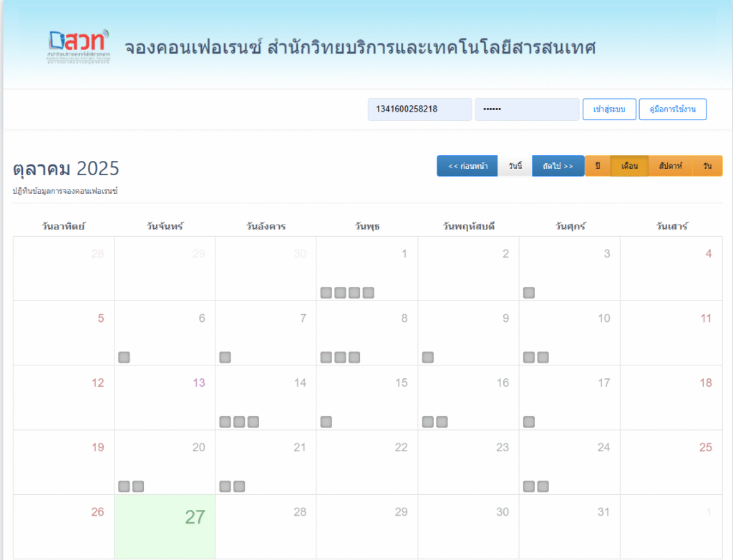Go to previous month with ก่อนหน้า button
The image size is (733, 560).
[467, 166]
